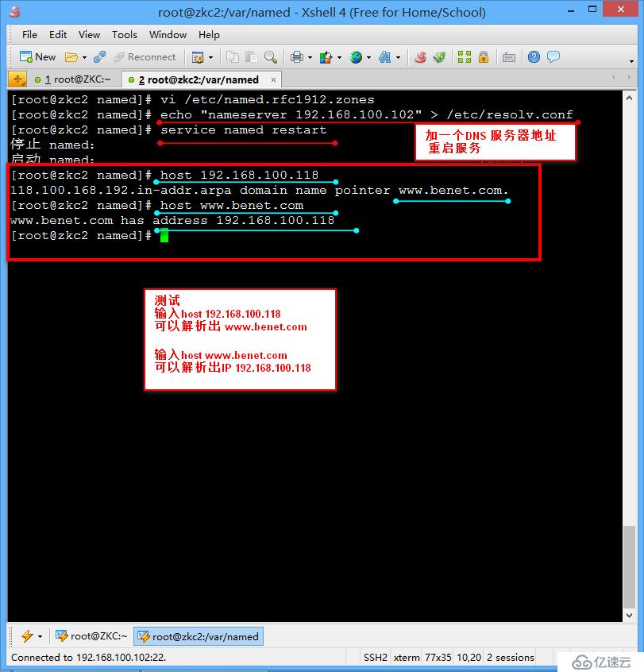Click the speech bubble feedback icon
This screenshot has width=644, height=672.
(553, 57)
